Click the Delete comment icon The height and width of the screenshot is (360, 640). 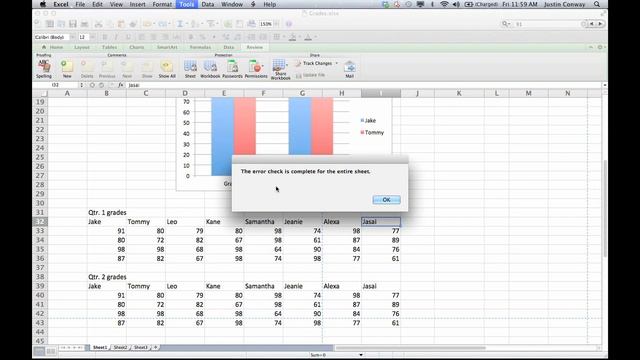(87, 68)
